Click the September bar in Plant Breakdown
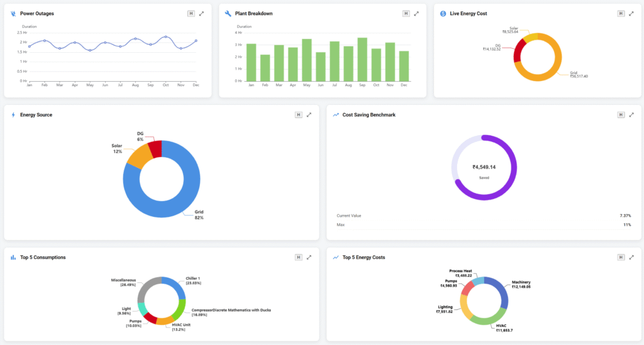 tap(362, 60)
